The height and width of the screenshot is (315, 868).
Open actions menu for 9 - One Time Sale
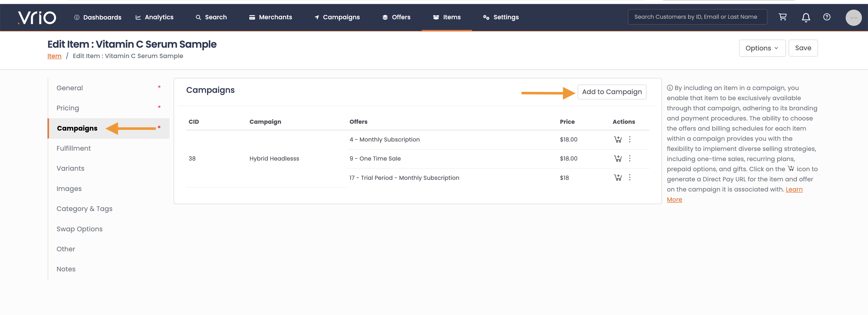point(629,158)
